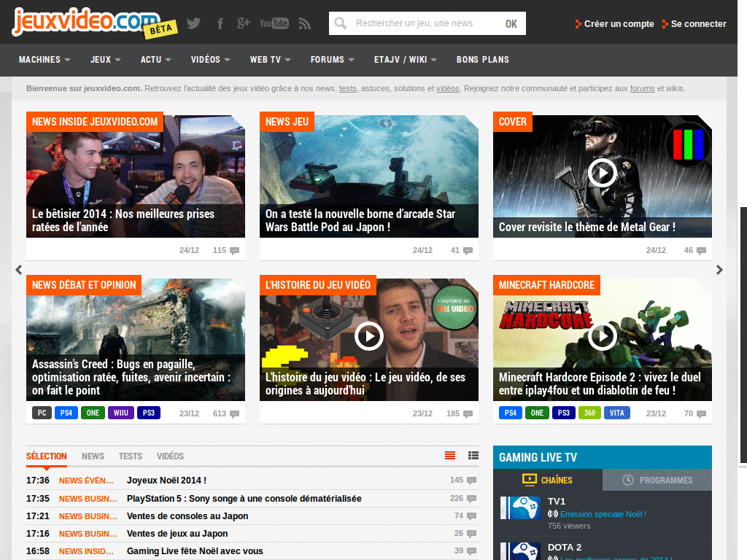Click PS4 platform tag on Assassin's Creed
This screenshot has height=560, width=747.
[66, 413]
